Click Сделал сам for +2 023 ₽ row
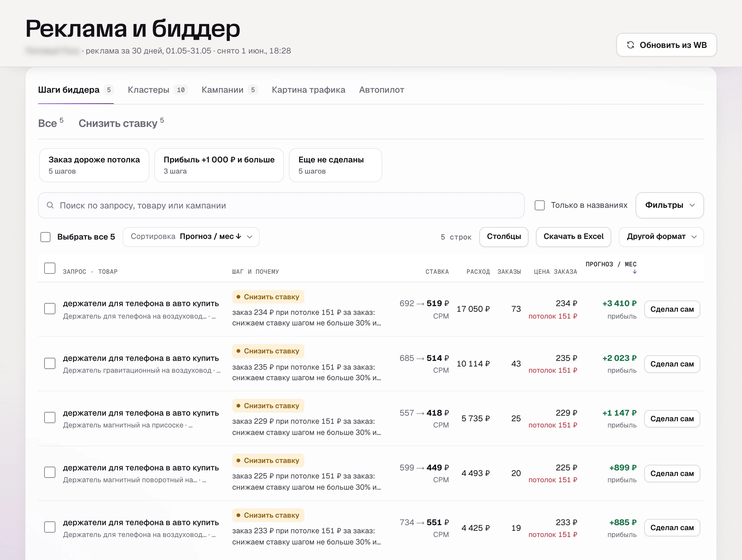742x560 pixels. 672,364
